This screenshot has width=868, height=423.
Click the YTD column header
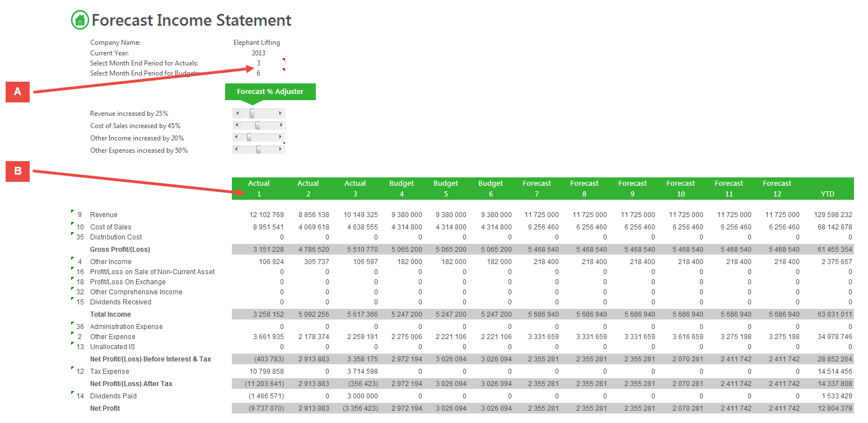(x=827, y=194)
